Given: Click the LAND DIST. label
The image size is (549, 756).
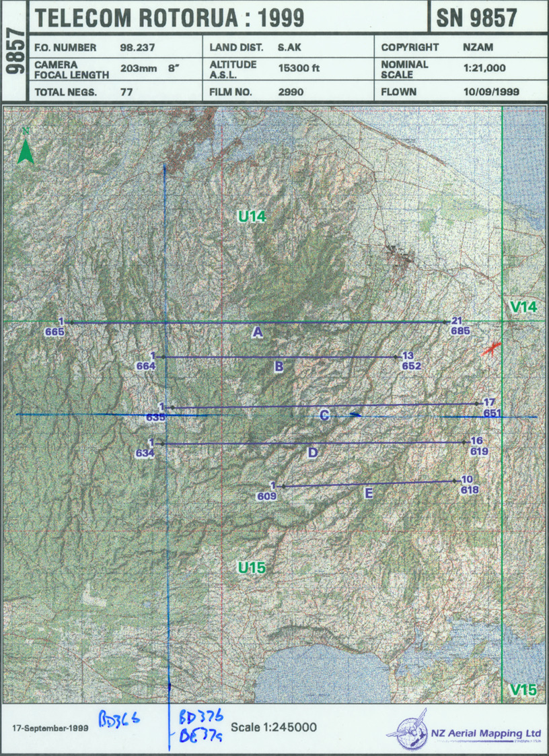Looking at the screenshot, I should pos(236,47).
